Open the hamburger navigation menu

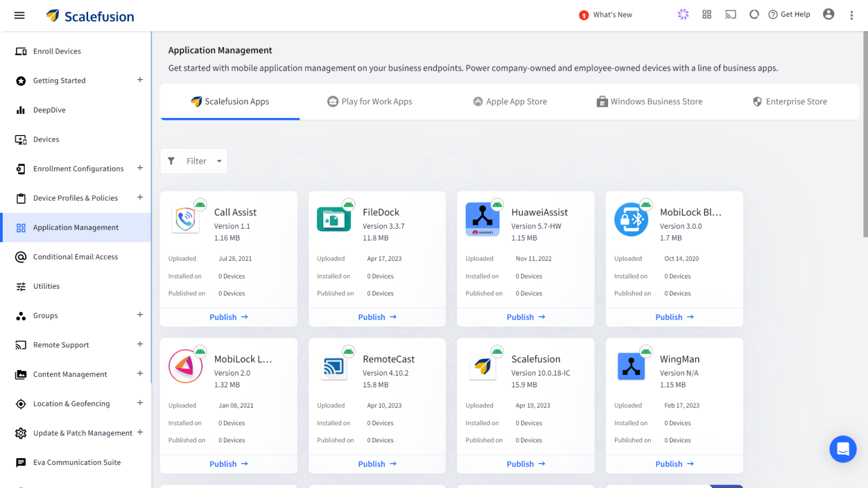[x=19, y=15]
